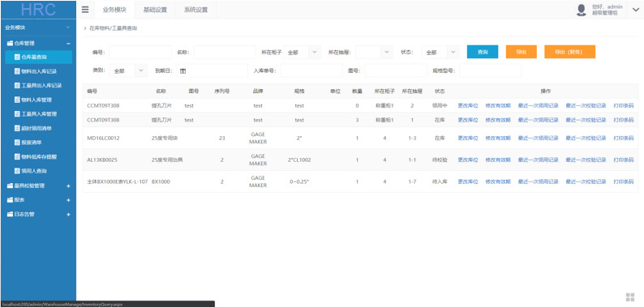Click the 图号 filter input field
This screenshot has width=644, height=307.
click(396, 70)
